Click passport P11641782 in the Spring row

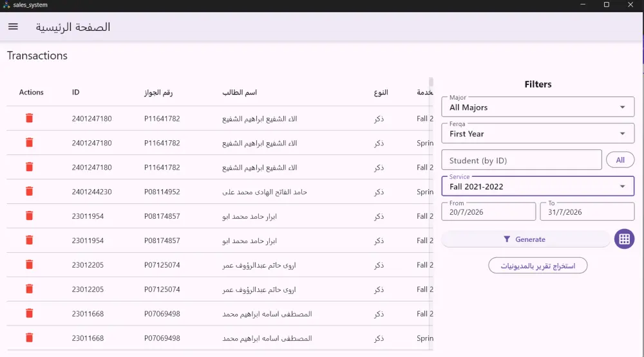coord(162,143)
